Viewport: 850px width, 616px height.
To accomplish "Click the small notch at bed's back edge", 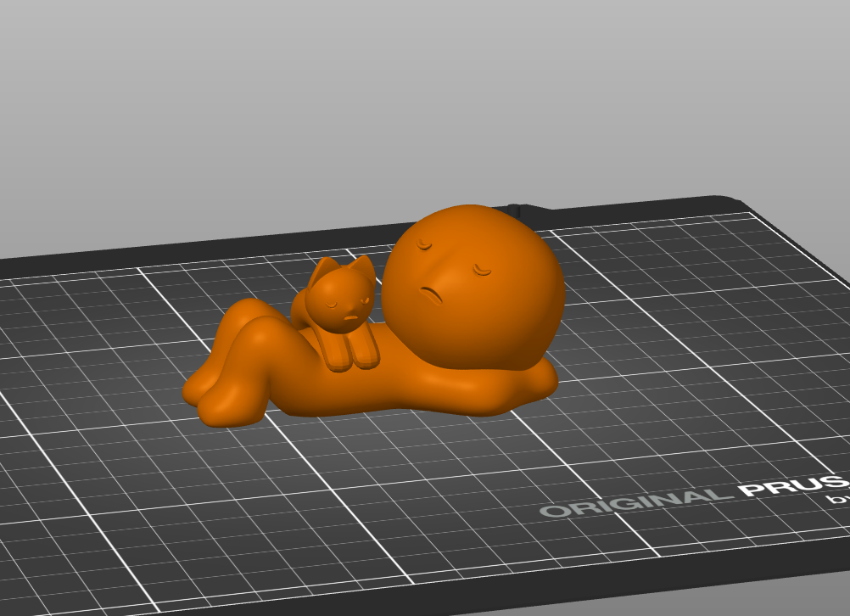I will 513,210.
